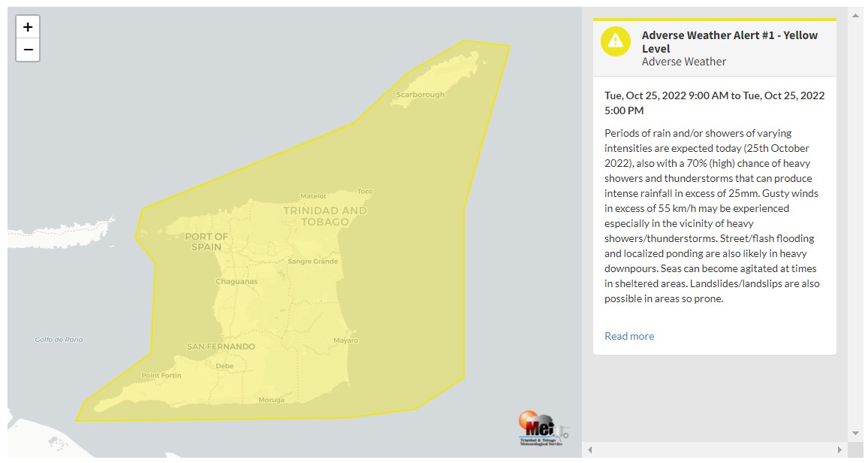Viewport: 868px width, 463px height.
Task: Click the San Fernando map label
Action: click(221, 346)
